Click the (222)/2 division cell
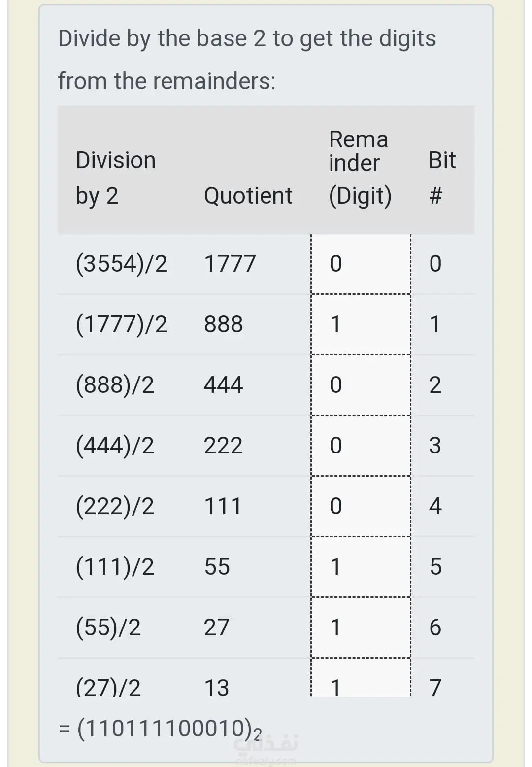 (115, 506)
